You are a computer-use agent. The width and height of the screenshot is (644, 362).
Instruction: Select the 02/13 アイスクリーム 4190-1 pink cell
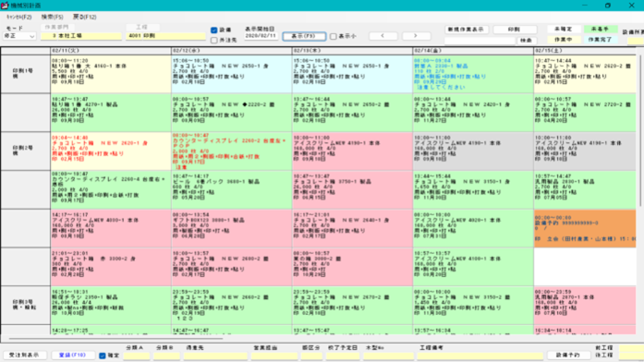[352, 151]
